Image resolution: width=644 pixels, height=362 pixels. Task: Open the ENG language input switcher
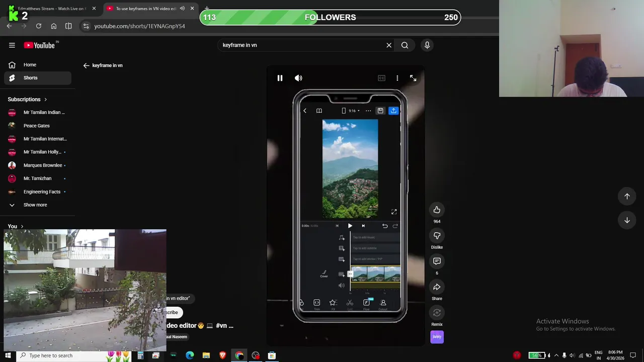coord(598,355)
